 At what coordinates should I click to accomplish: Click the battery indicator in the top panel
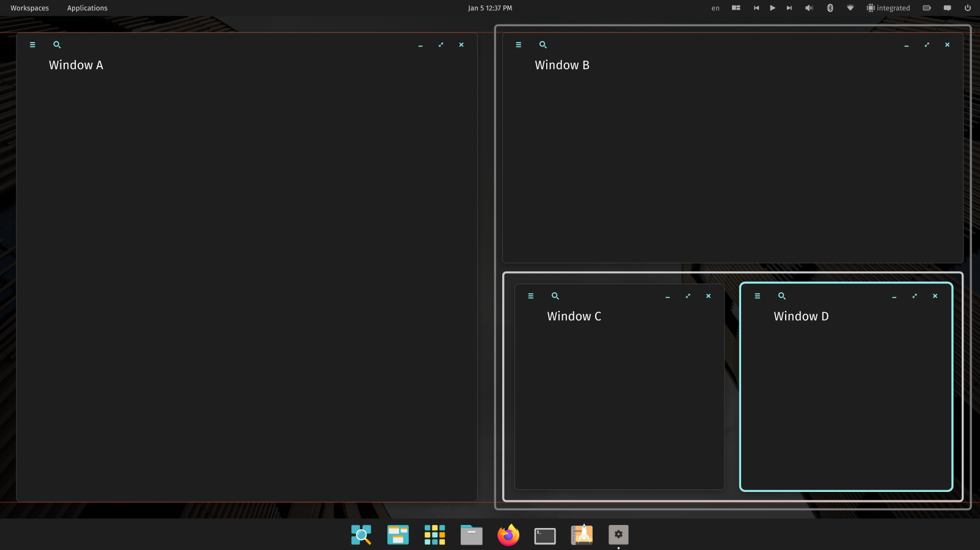click(926, 8)
